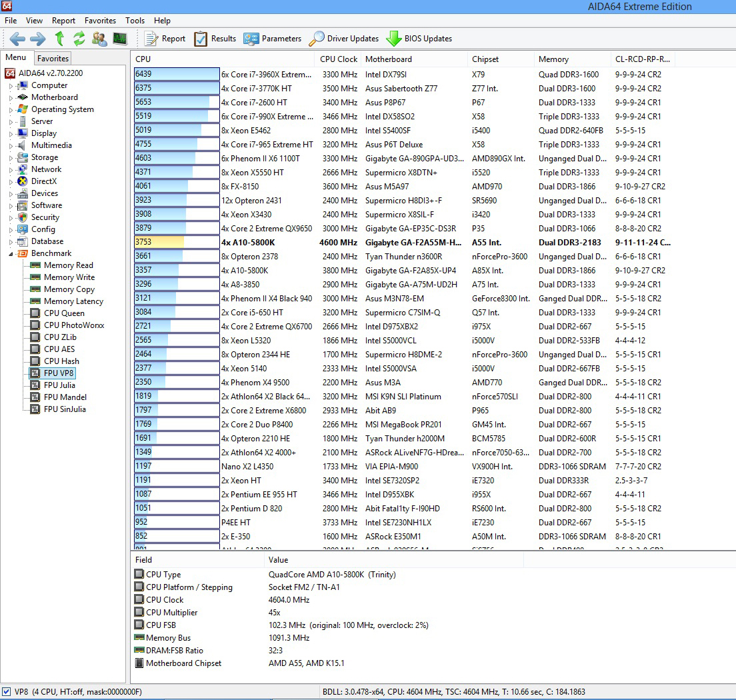Open the Favorites menu
This screenshot has width=736, height=700.
tap(100, 21)
